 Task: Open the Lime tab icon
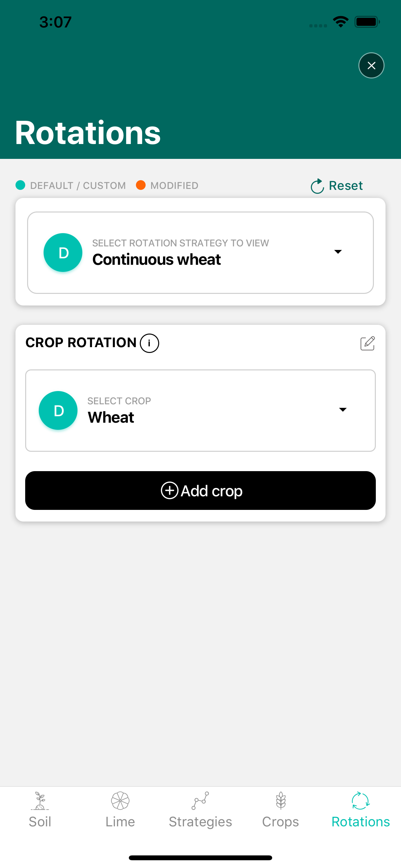[x=120, y=801]
